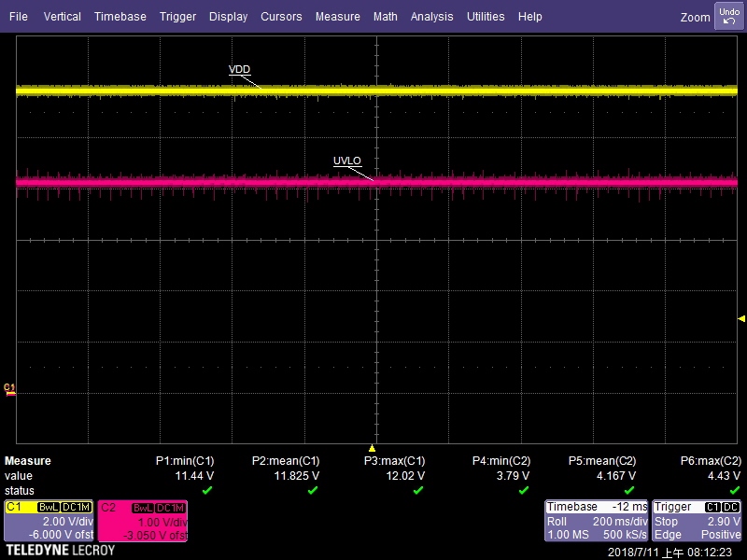
Task: Click the P2 status green checkmark
Action: tap(313, 490)
